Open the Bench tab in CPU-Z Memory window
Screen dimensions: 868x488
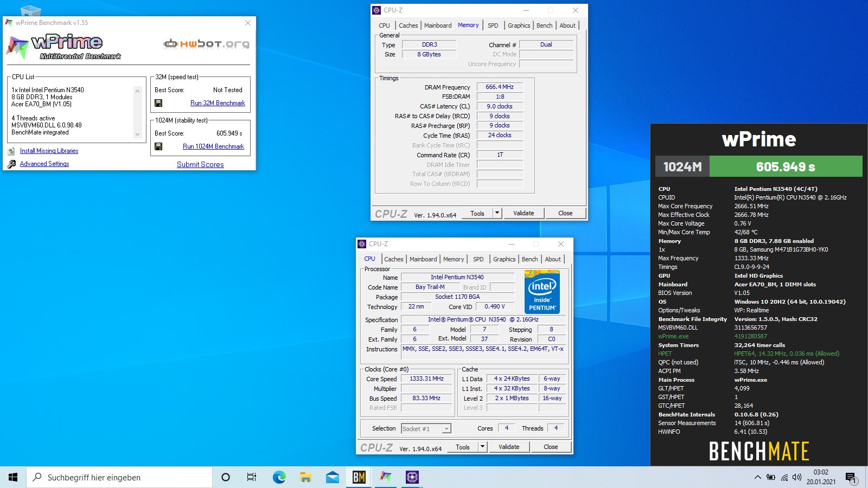pos(544,25)
